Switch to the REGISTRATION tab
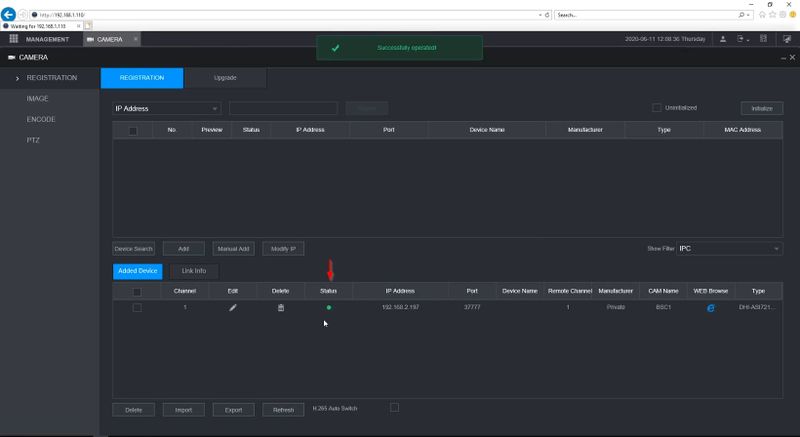This screenshot has width=800, height=437. click(x=142, y=78)
